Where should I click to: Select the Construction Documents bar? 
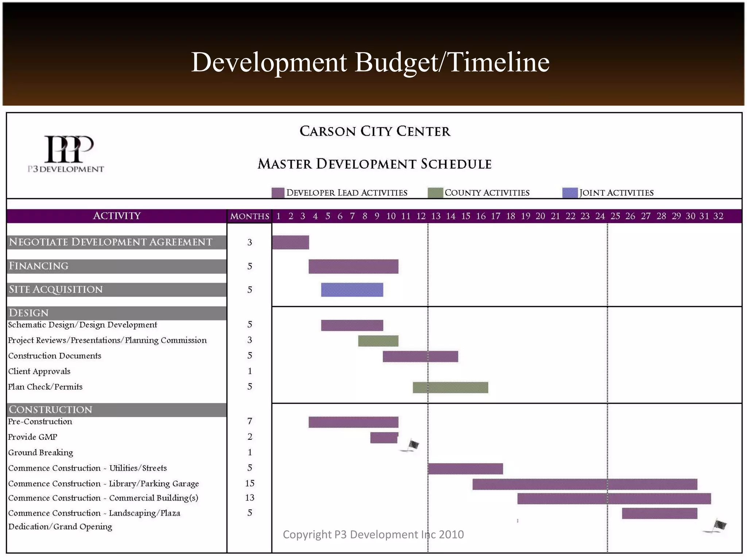pos(421,357)
